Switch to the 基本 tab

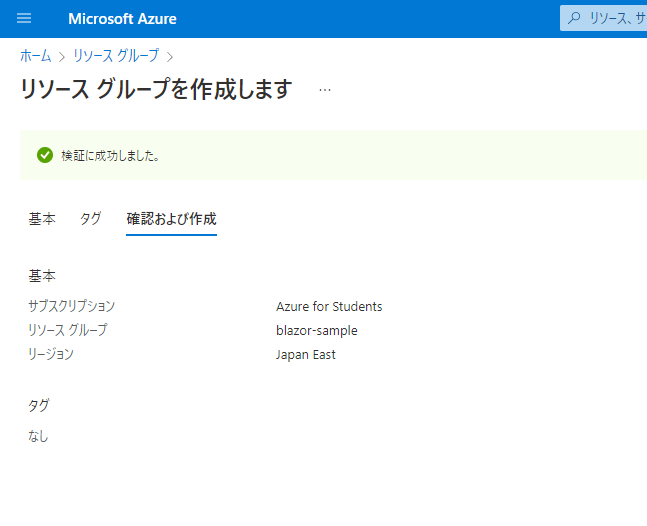[42, 219]
